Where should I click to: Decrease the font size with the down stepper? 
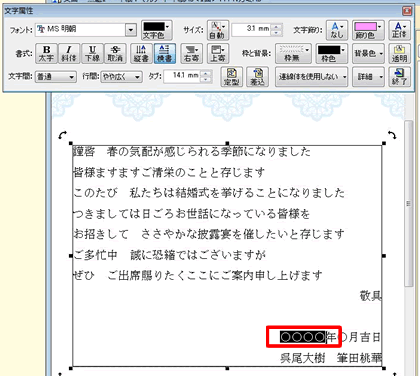click(276, 33)
